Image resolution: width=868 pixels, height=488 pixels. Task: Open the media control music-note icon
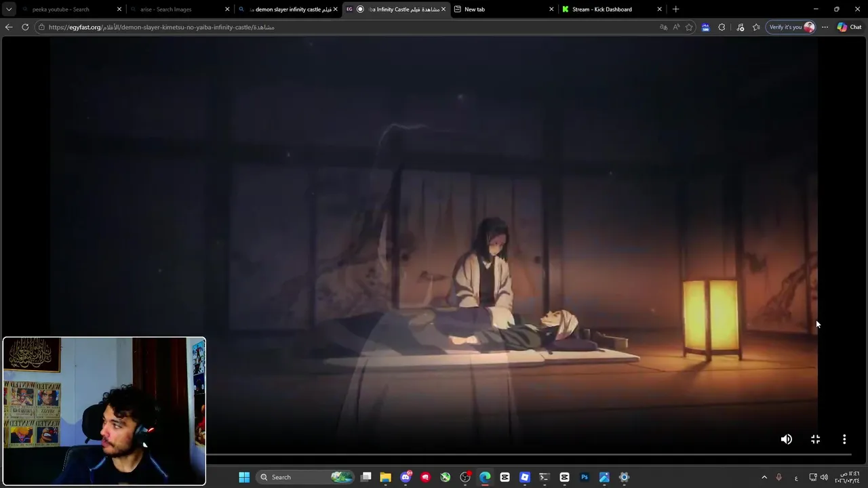click(x=740, y=27)
